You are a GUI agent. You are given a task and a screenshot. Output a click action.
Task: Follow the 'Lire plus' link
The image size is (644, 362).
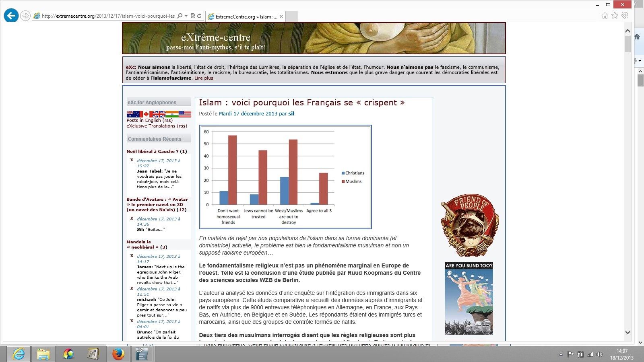coord(204,78)
